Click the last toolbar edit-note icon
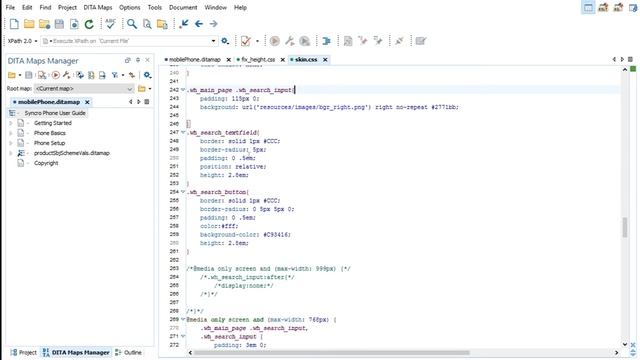Screen dimensions: 640x360 420,41
